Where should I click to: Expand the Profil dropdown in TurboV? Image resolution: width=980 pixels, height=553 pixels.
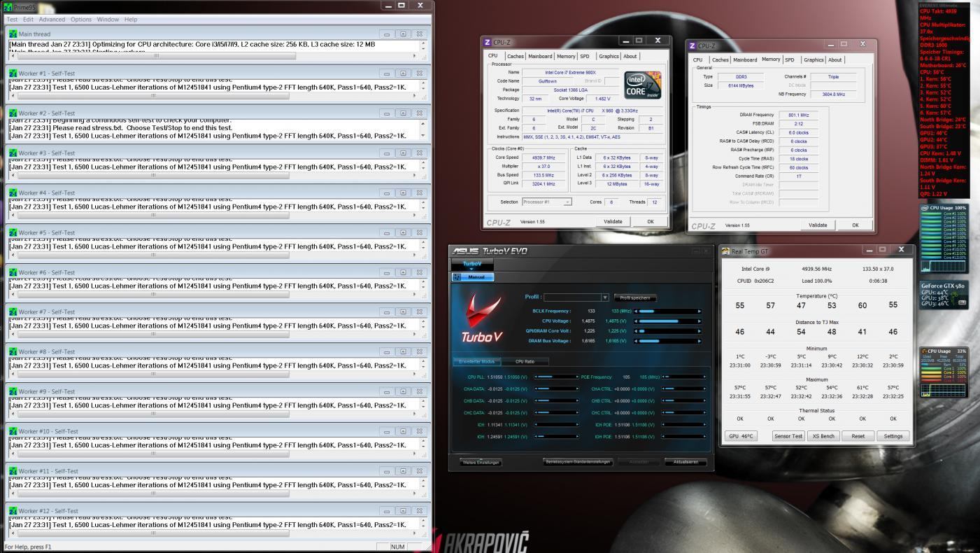pos(605,297)
